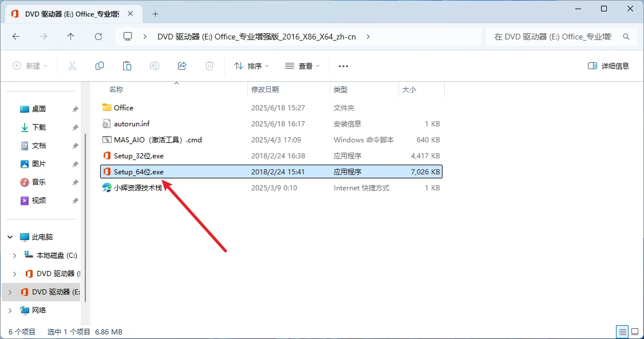Select MAS_AIO（激活工具）.cmd file name
The height and width of the screenshot is (339, 644).
158,140
